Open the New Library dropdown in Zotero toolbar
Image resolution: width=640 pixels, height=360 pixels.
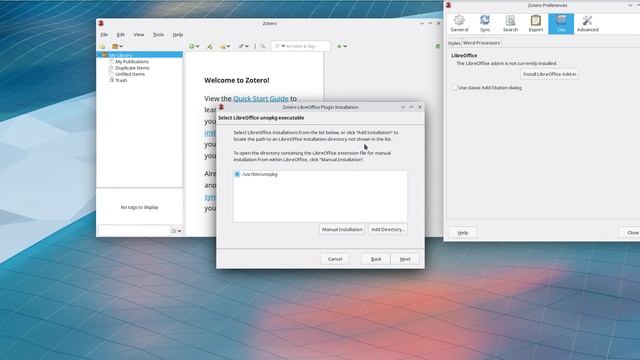click(118, 47)
